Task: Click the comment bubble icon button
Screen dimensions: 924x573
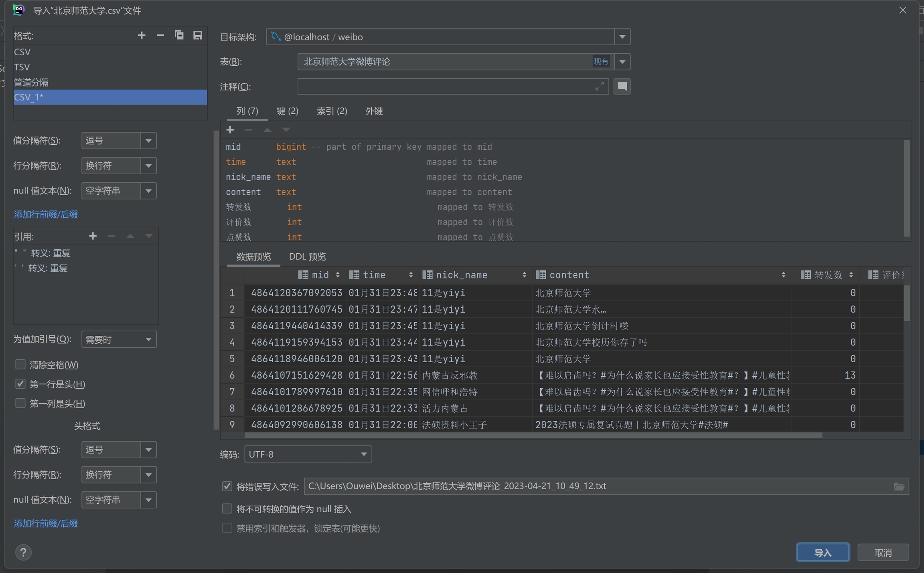Action: [622, 87]
